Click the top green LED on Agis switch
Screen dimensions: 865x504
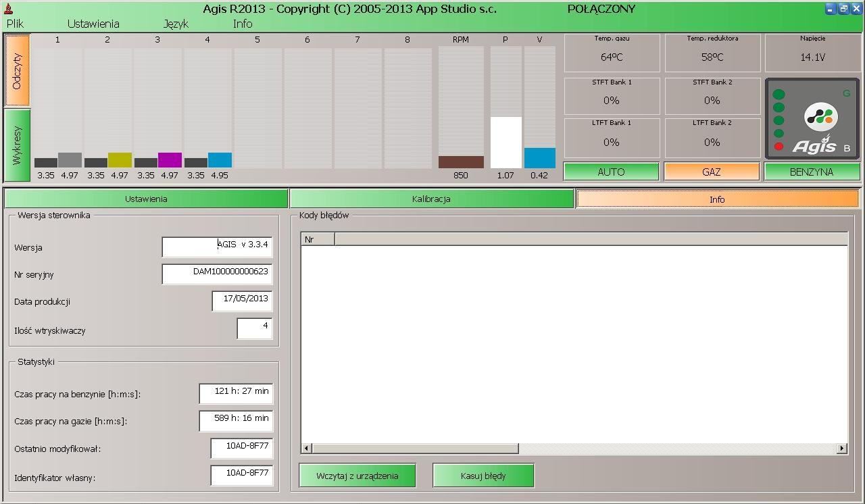click(x=779, y=95)
